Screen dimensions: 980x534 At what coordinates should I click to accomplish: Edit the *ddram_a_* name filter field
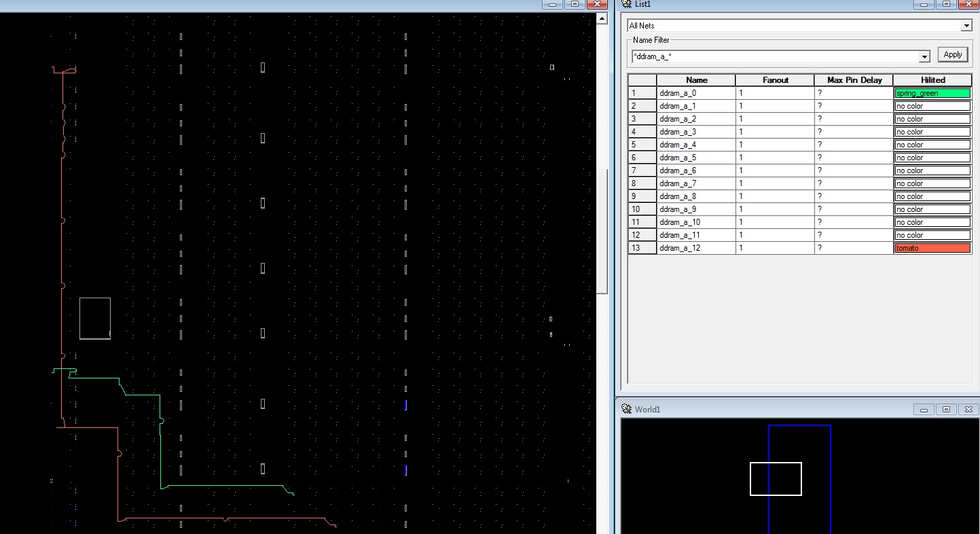coord(774,56)
